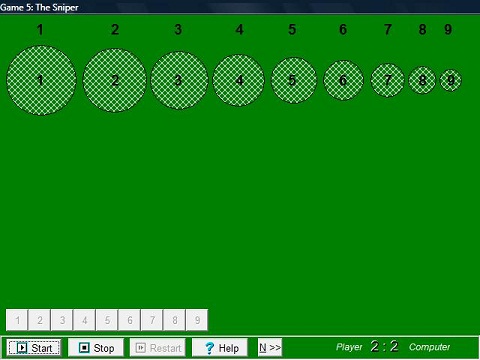
Task: Click the bottom number 7 button
Action: (152, 320)
